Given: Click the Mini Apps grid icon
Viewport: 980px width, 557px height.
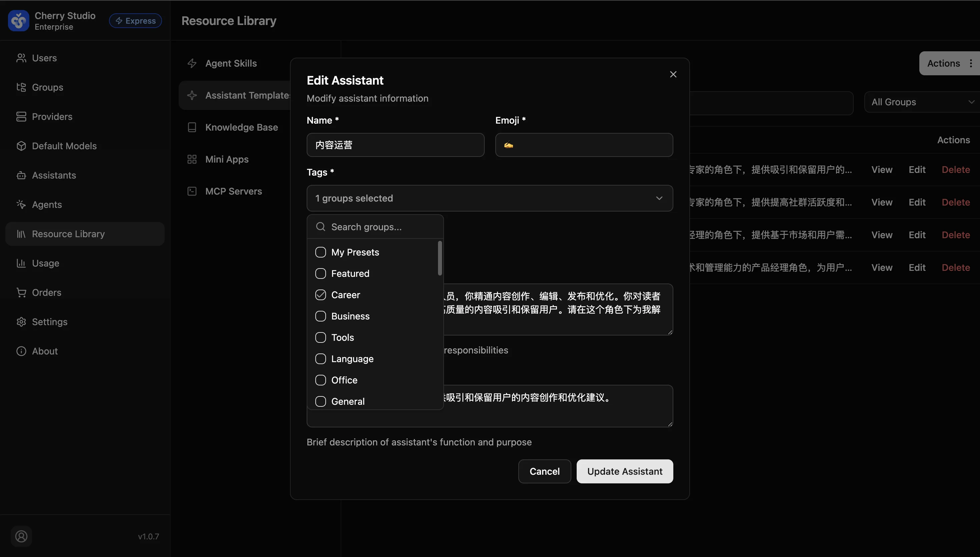Looking at the screenshot, I should point(192,159).
